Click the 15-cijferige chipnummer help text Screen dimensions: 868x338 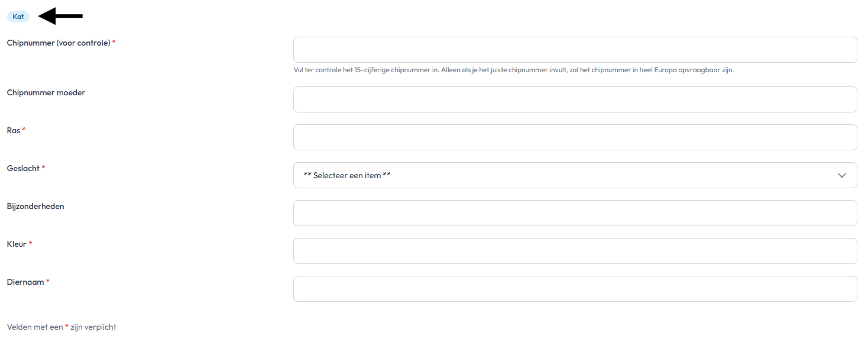point(513,70)
